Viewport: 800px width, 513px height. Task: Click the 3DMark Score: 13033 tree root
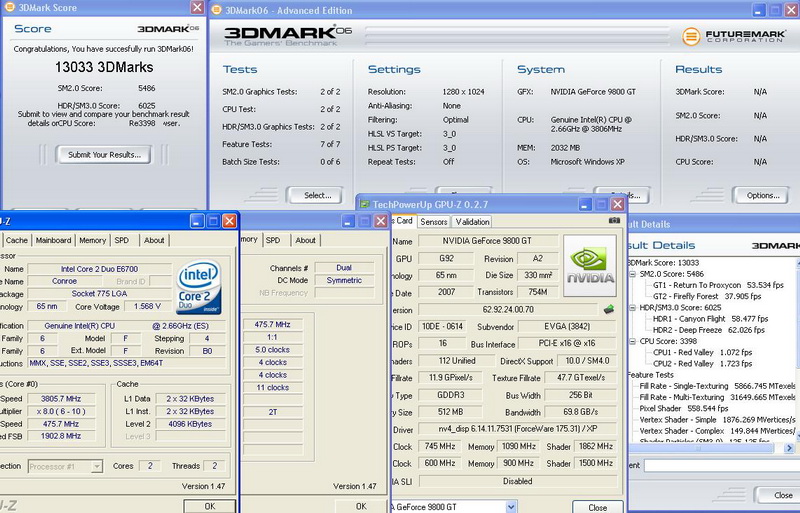tap(663, 263)
